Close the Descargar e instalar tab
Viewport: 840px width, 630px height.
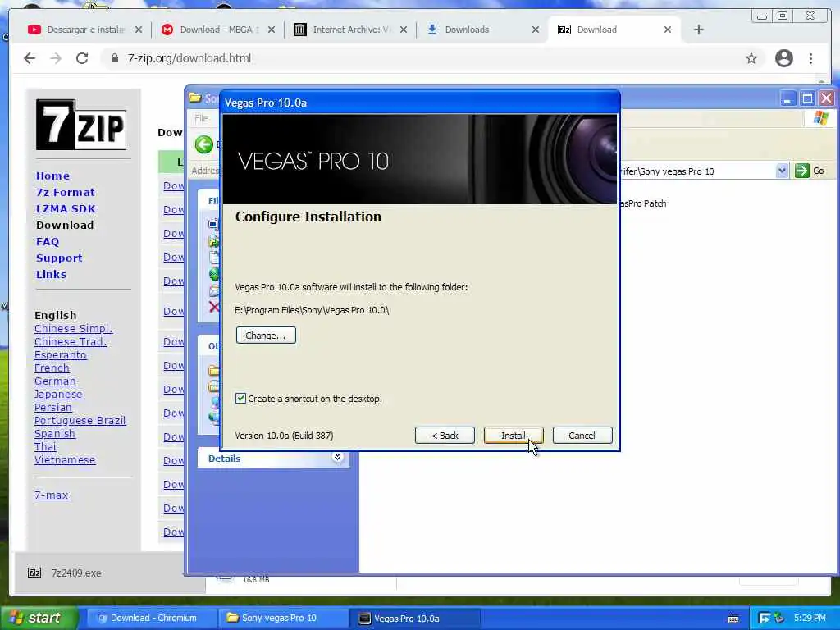pos(139,30)
